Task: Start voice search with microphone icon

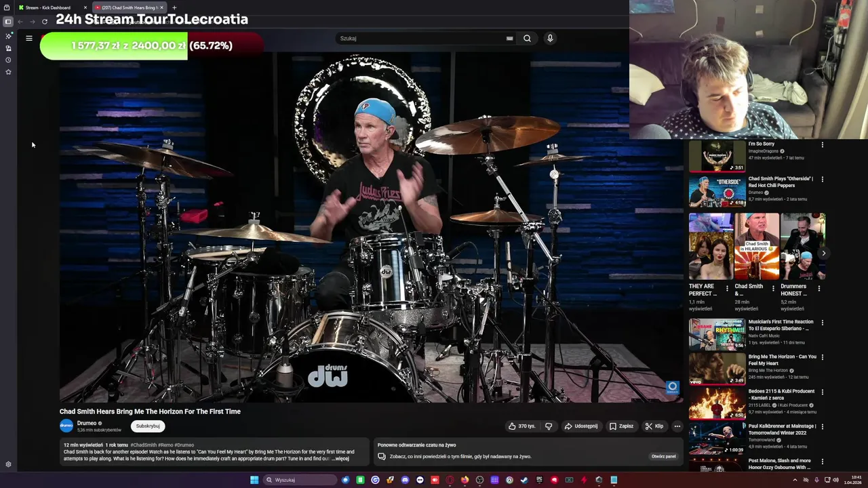Action: (550, 38)
